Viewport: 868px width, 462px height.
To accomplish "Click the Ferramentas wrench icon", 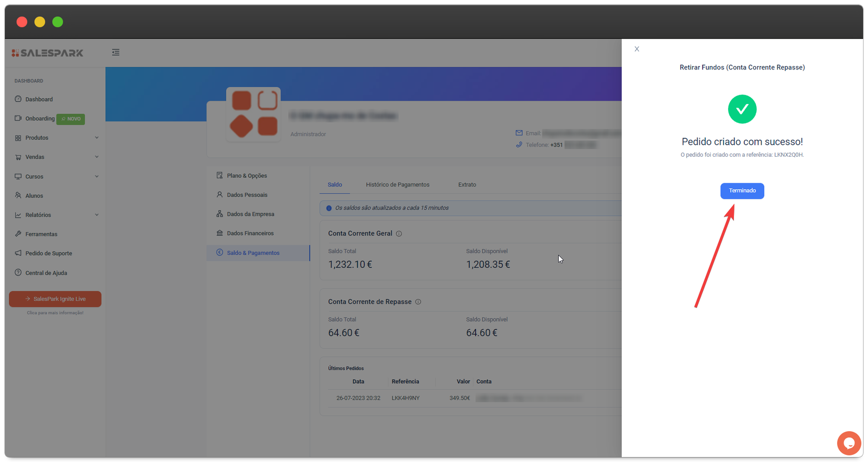I will tap(18, 234).
